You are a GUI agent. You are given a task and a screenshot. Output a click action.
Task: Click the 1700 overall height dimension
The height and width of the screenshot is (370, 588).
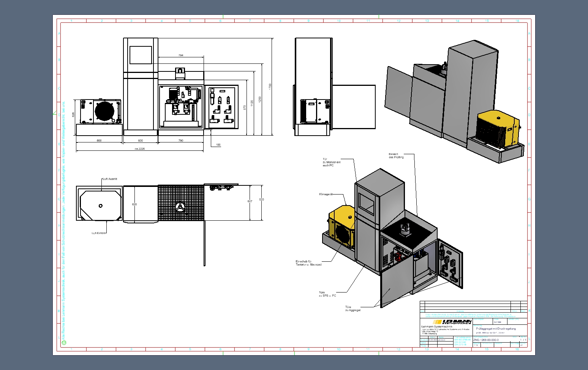tap(270, 86)
